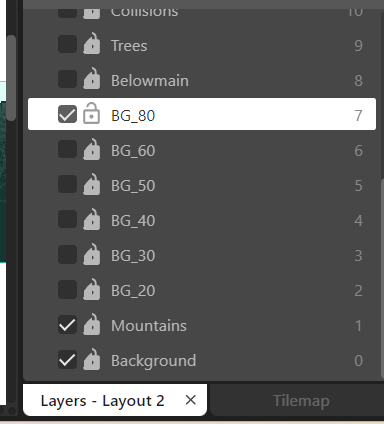
Task: Select the BG_60 layer row
Action: (x=202, y=150)
